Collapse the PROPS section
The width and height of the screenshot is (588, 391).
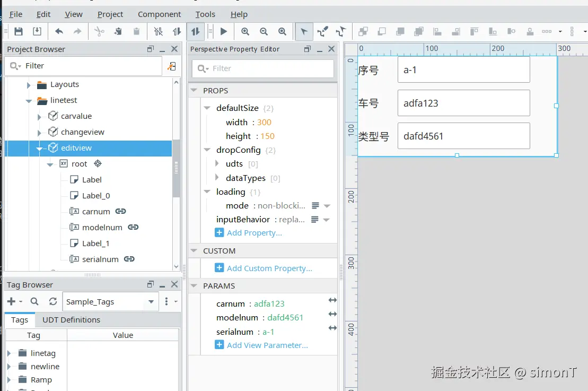194,90
